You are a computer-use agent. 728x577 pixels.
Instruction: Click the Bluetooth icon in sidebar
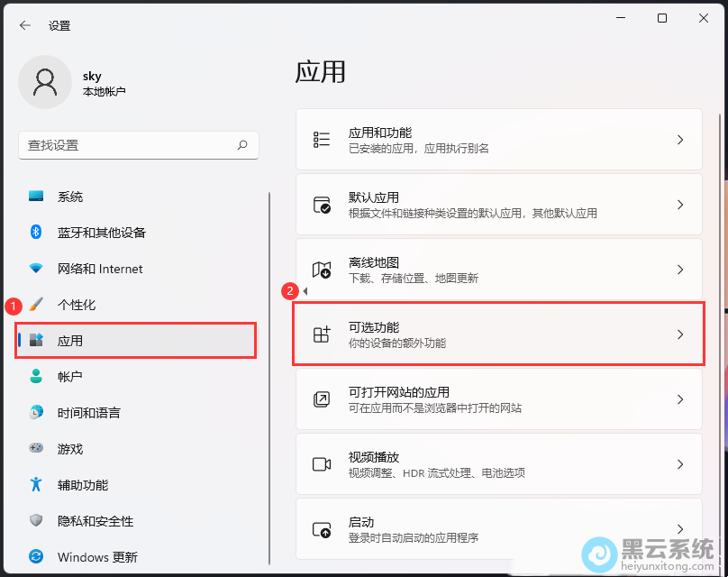pyautogui.click(x=36, y=233)
